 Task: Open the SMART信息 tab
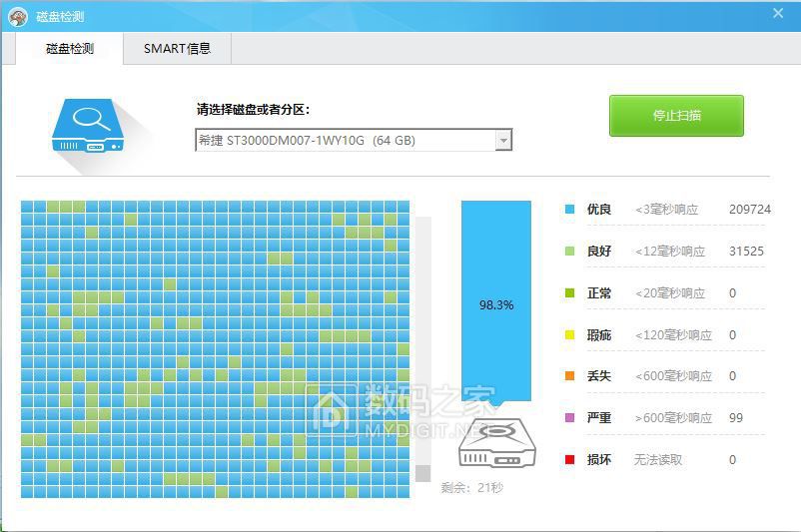click(x=177, y=49)
